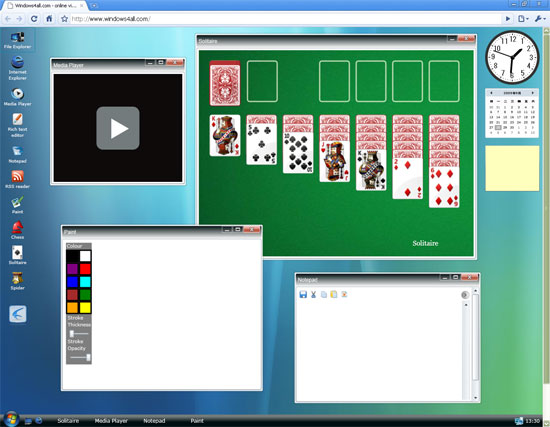Go to previous month in calendar gadget
This screenshot has height=427, width=550.
(491, 93)
